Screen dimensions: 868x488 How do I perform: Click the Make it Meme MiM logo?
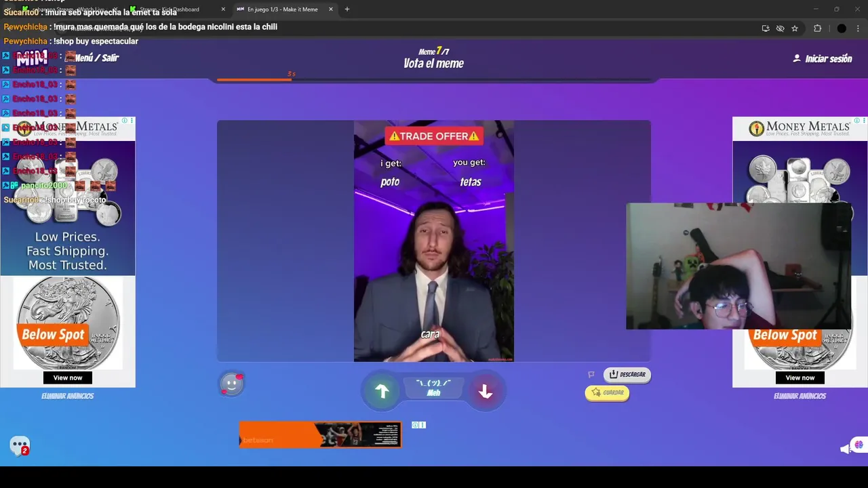click(32, 58)
